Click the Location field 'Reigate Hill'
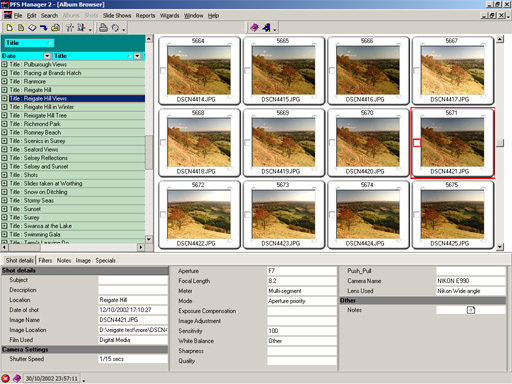This screenshot has width=512, height=384. [133, 300]
